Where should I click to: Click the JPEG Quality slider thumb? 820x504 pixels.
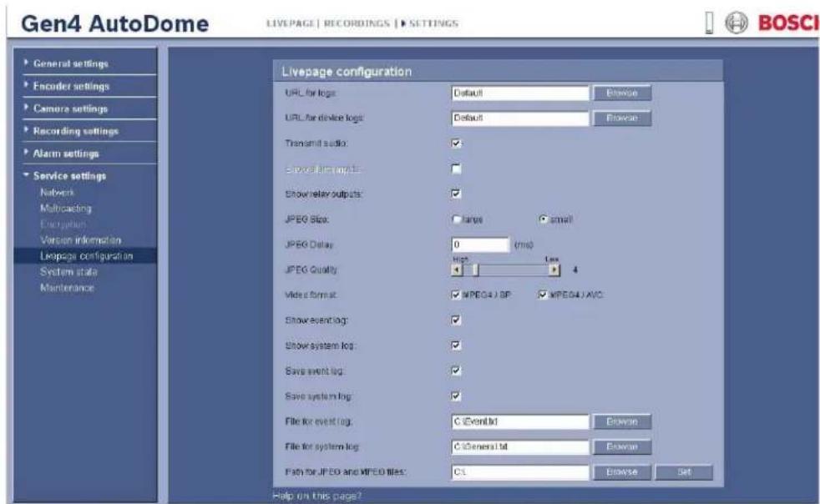475,270
